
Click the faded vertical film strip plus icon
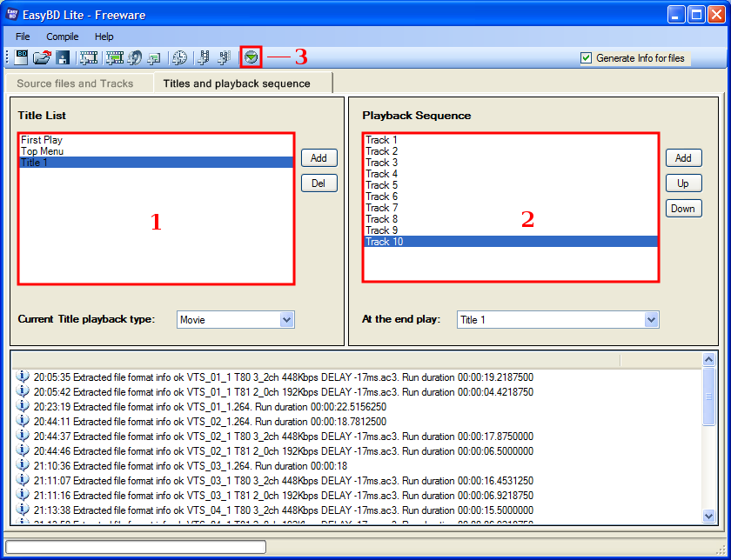click(x=225, y=57)
